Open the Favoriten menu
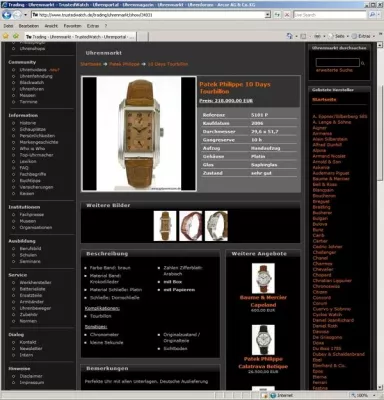384x400 pixels. (72, 26)
